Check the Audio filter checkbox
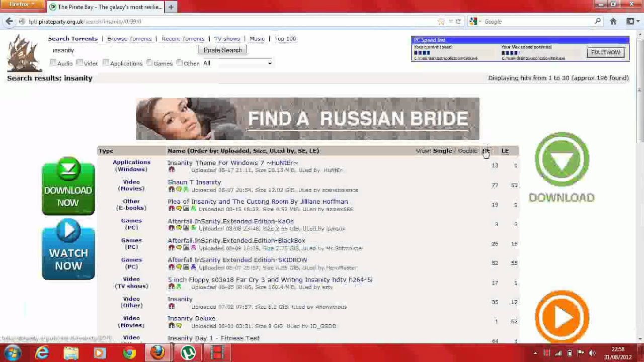This screenshot has height=362, width=644. coord(53,63)
